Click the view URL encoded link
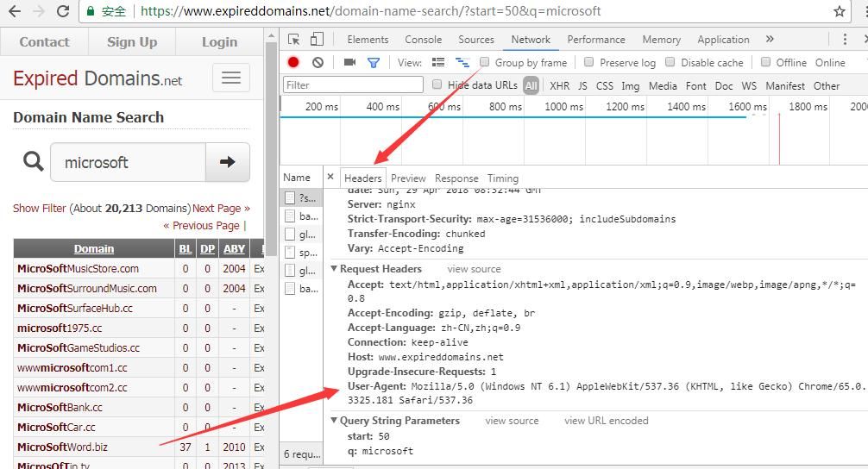Viewport: 868px width, 469px height. [607, 421]
